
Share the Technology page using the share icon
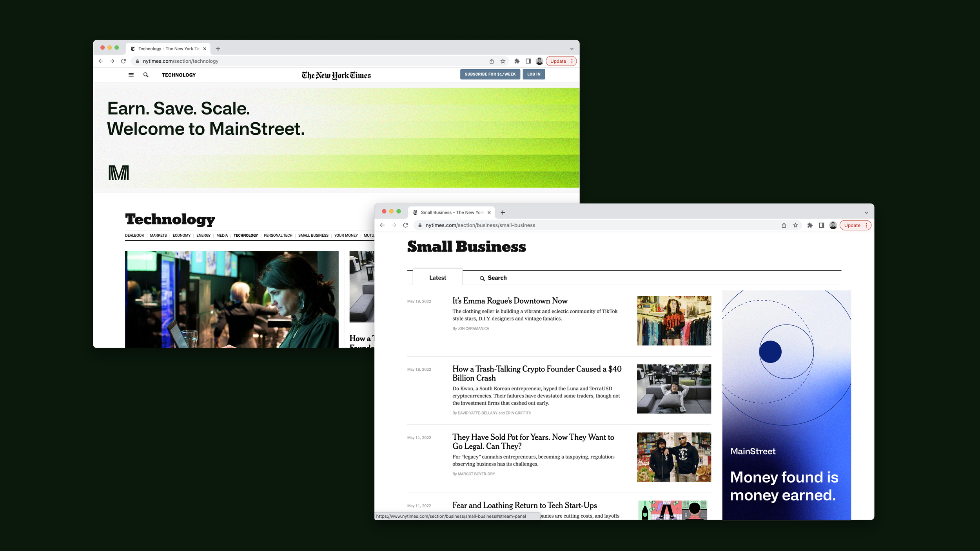492,61
